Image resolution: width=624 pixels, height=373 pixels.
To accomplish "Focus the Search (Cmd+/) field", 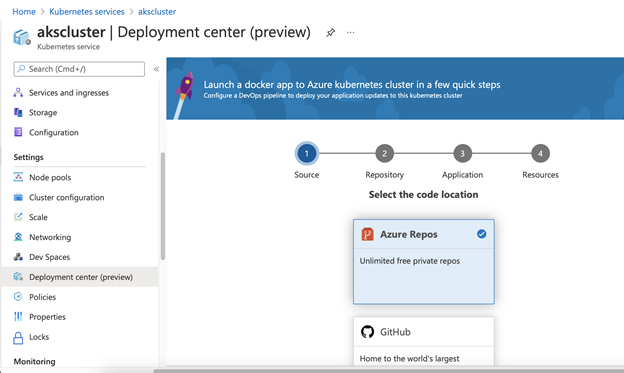I will [79, 69].
